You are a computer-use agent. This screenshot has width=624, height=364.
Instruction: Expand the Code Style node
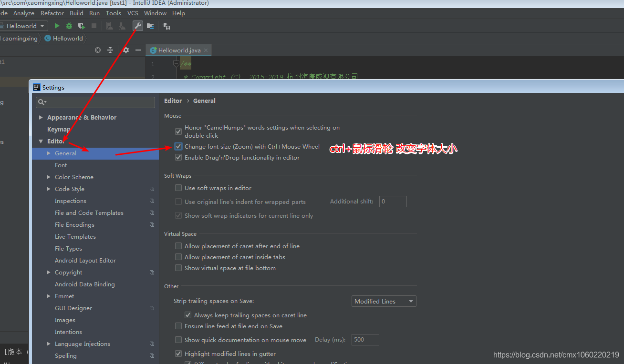(49, 189)
